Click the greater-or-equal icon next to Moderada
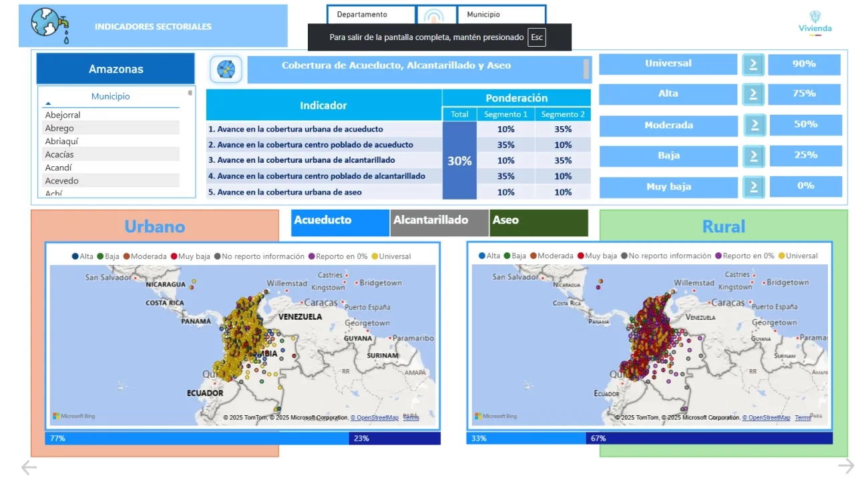 [754, 125]
